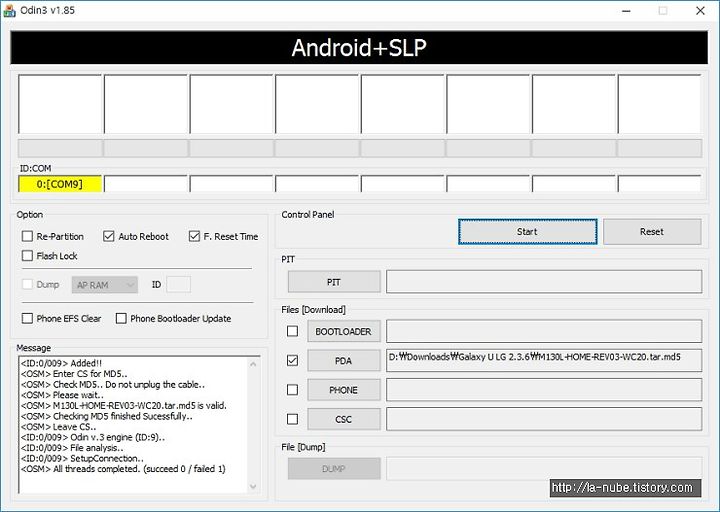
Task: Click the Reset button
Action: [652, 231]
